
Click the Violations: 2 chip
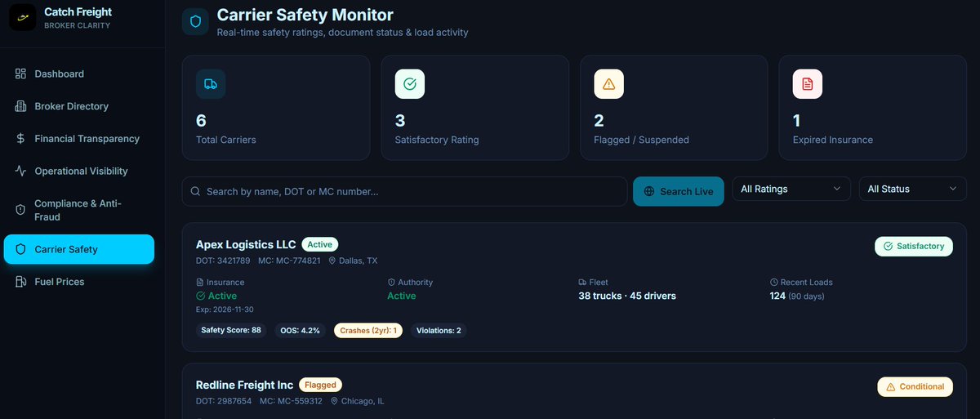pos(439,331)
